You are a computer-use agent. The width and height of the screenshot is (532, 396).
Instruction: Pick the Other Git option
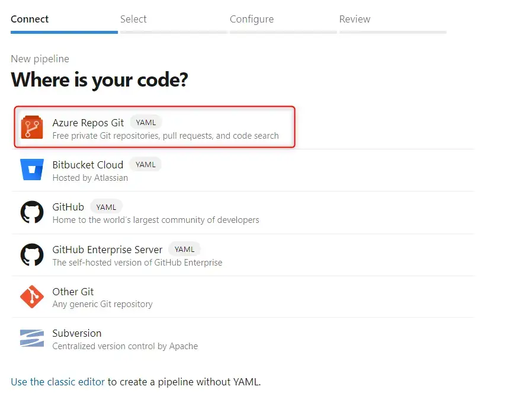[243, 297]
